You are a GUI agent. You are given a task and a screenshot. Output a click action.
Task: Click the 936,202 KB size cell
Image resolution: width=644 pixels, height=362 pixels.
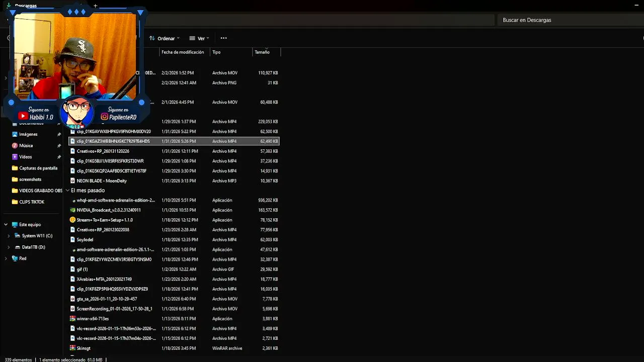click(268, 200)
